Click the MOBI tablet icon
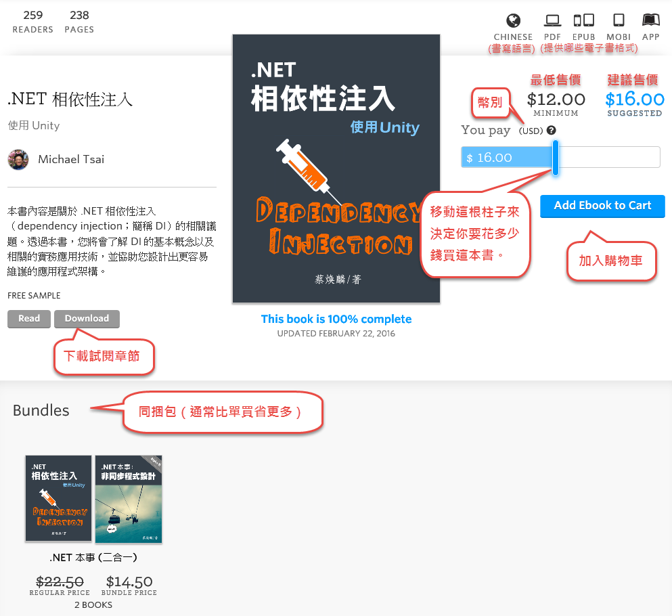This screenshot has height=616, width=672. (619, 20)
